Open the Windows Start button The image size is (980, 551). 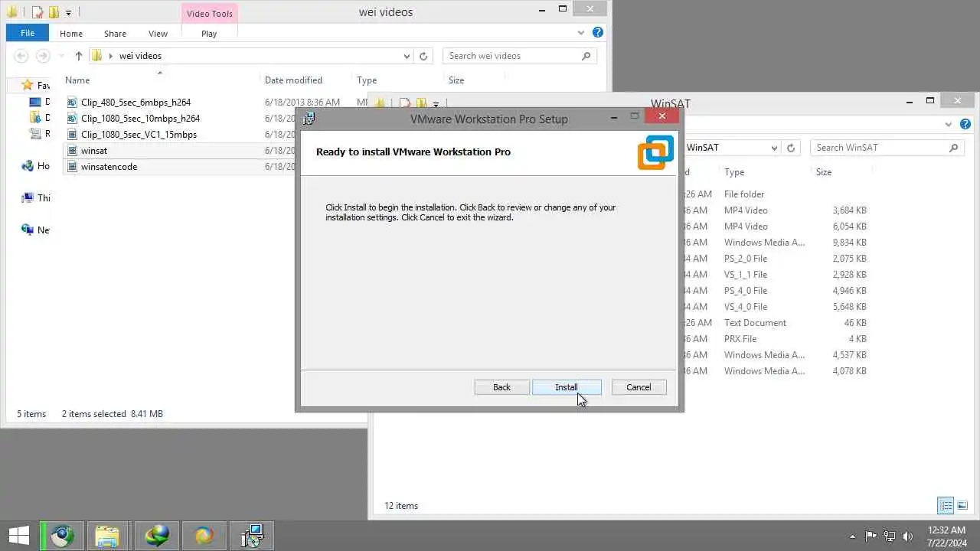[18, 536]
